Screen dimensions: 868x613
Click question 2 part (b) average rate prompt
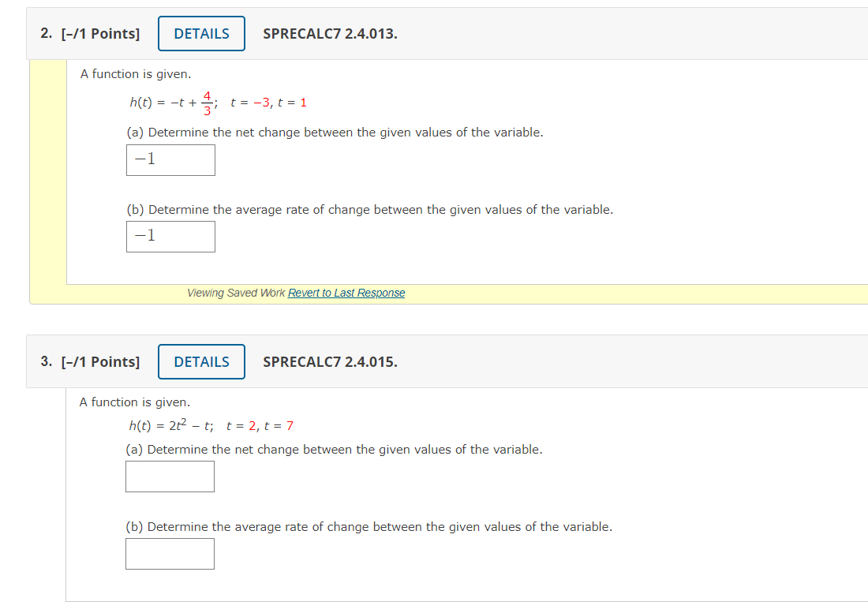369,210
